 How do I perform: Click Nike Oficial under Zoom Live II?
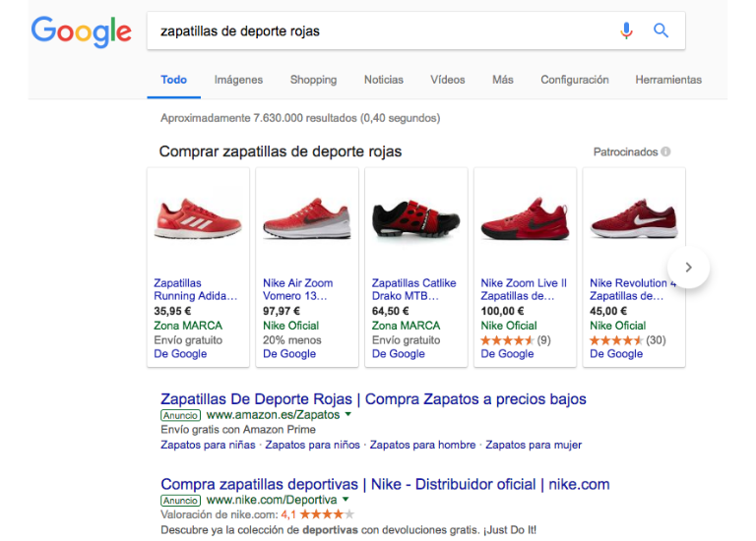509,326
